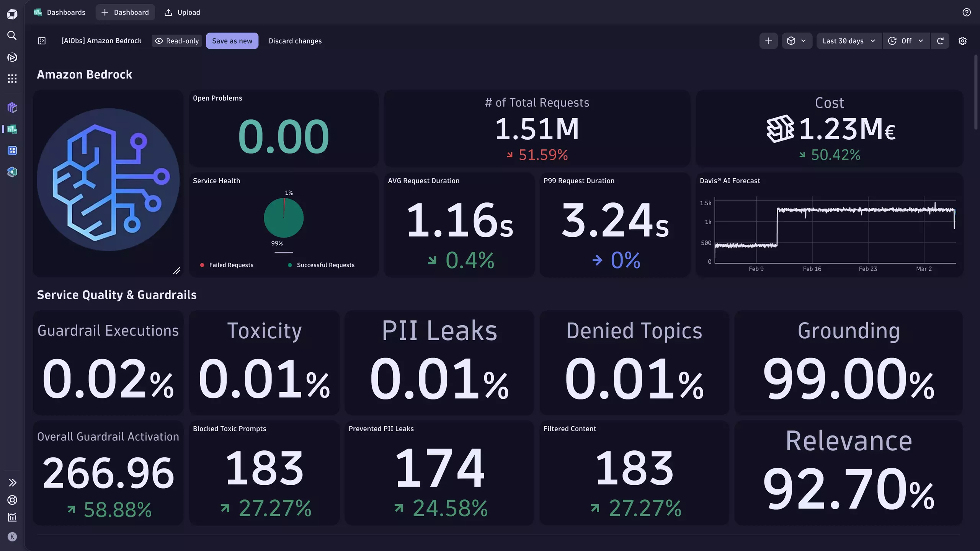Click Blocked Toxic Prompts 183 value

tap(264, 468)
